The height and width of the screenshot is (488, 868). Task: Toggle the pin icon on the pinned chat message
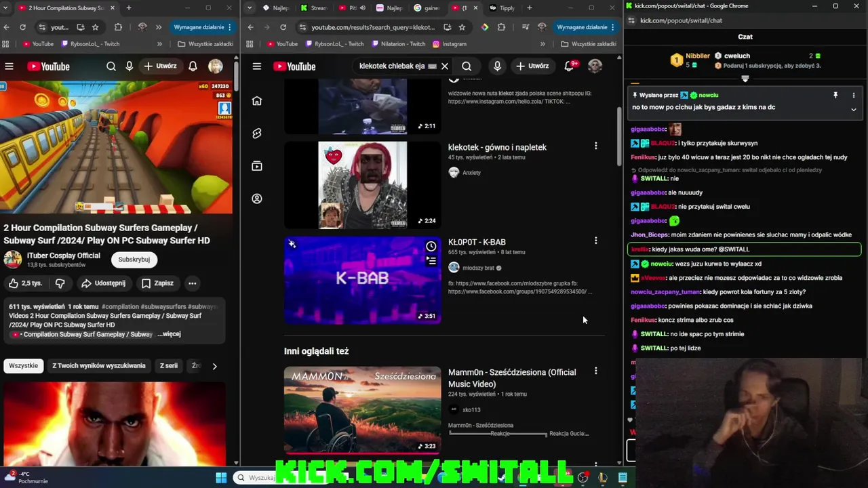coord(835,96)
